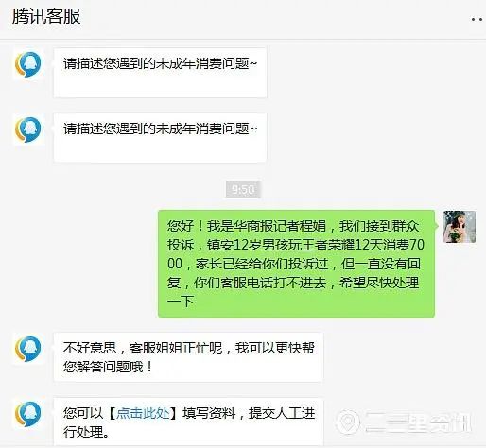Select the first 请描述您遇到的未成年消费问题 bubble
Viewport: 486px width, 448px height.
[160, 73]
